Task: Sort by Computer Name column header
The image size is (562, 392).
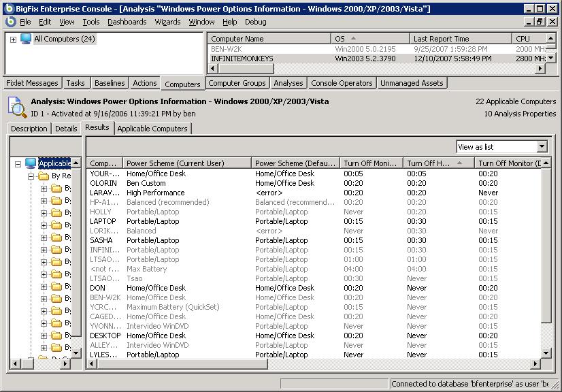Action: pyautogui.click(x=269, y=39)
